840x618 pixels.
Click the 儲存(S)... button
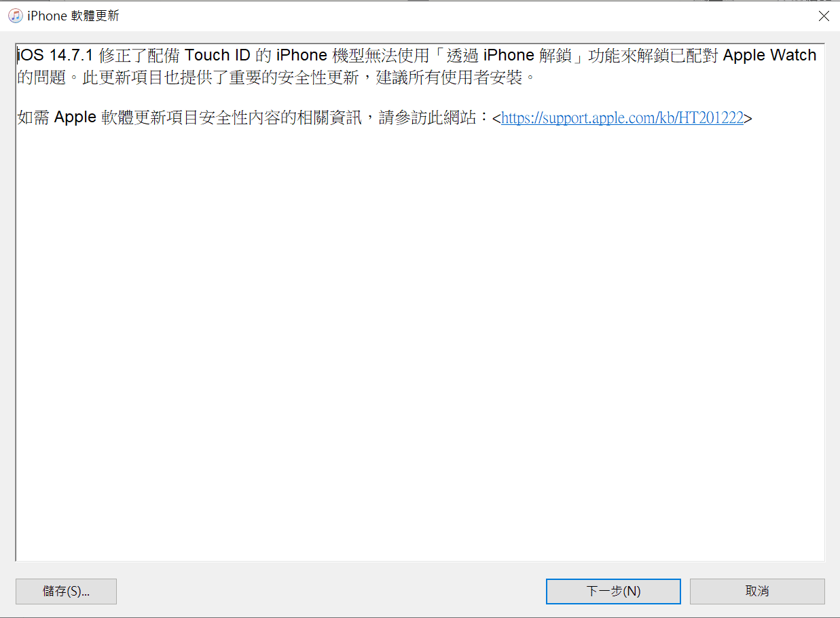coord(66,591)
